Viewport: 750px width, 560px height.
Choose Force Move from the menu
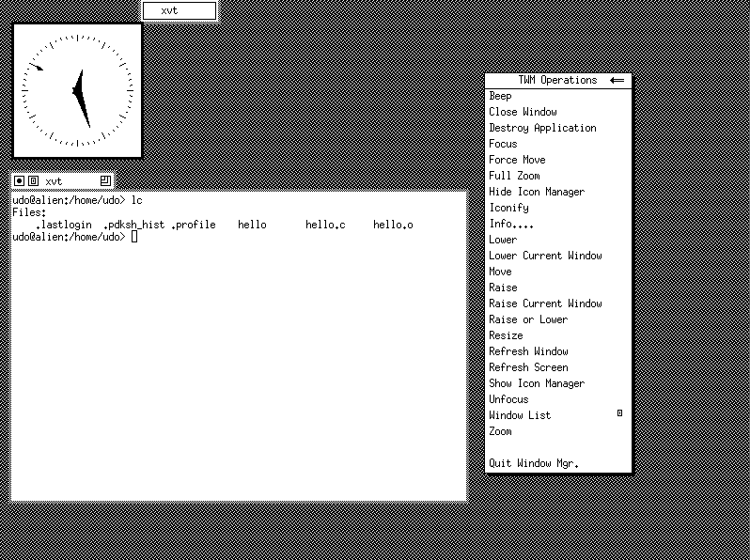558,160
